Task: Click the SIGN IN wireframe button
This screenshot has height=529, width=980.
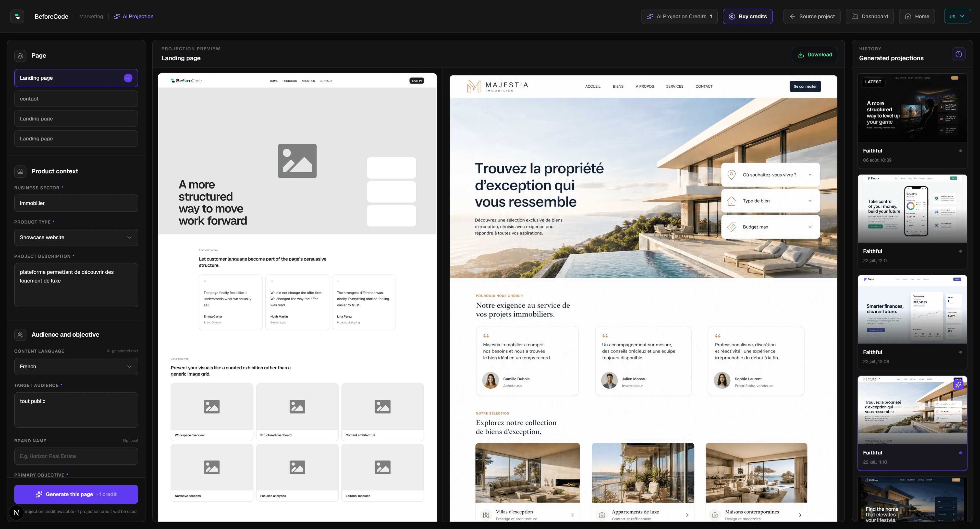Action: pyautogui.click(x=416, y=81)
